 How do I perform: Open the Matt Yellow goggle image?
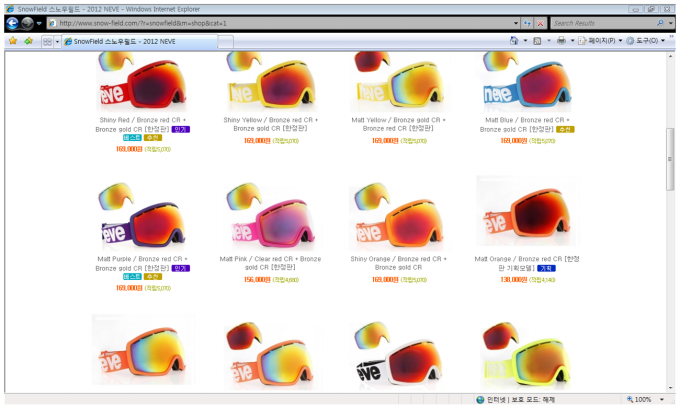pos(399,82)
